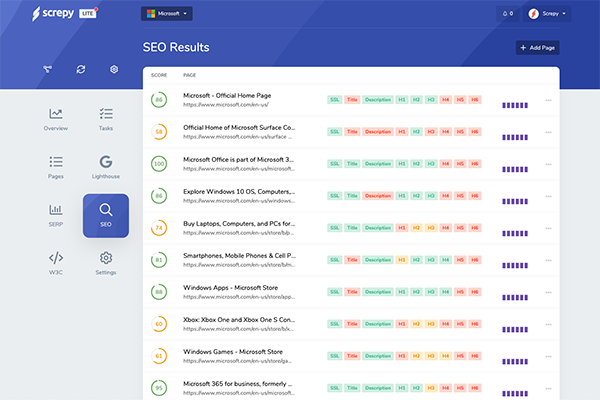Screen dimensions: 600x400
Task: Select the SEO section
Action: (x=106, y=216)
